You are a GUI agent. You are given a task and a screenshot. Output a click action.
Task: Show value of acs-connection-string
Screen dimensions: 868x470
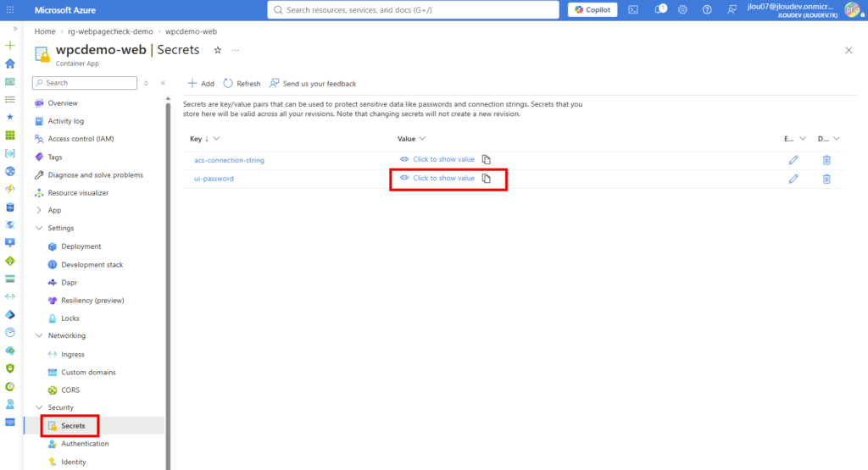(x=437, y=159)
